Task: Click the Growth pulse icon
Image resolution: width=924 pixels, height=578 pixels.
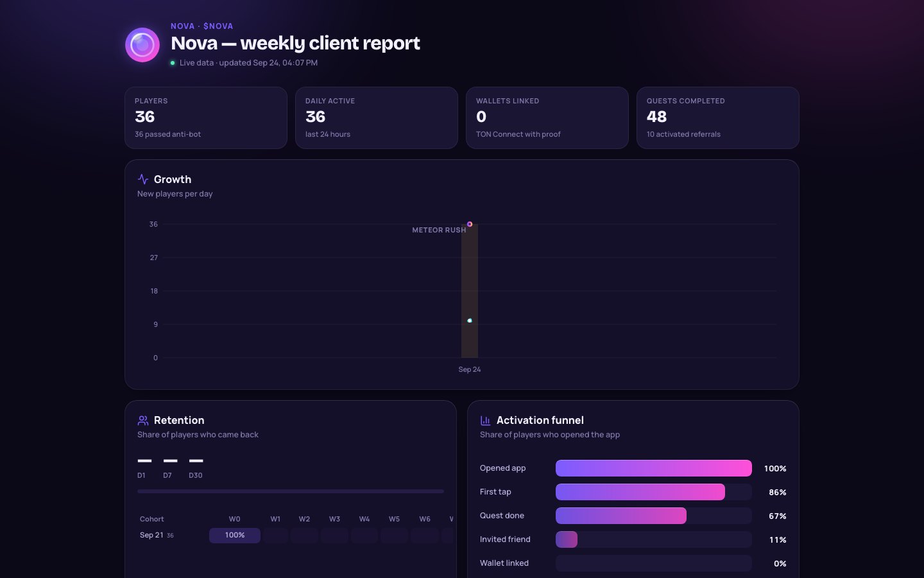Action: coord(143,179)
